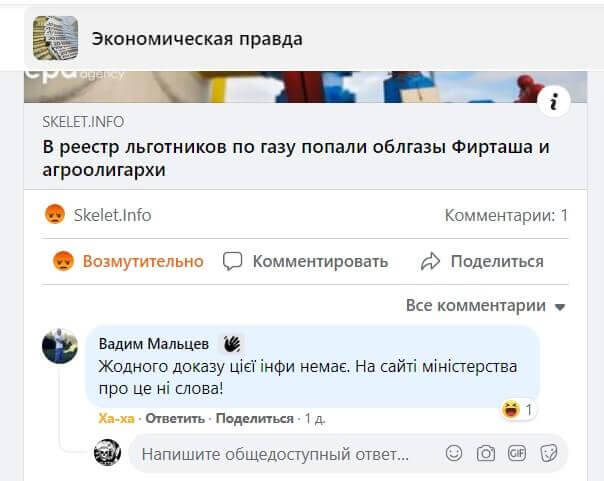Open the article headline about газу льготников
Image resolution: width=604 pixels, height=481 pixels.
click(x=297, y=159)
